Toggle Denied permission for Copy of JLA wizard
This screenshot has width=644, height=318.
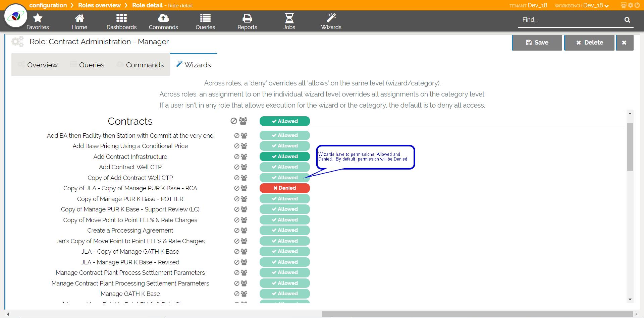pyautogui.click(x=284, y=188)
